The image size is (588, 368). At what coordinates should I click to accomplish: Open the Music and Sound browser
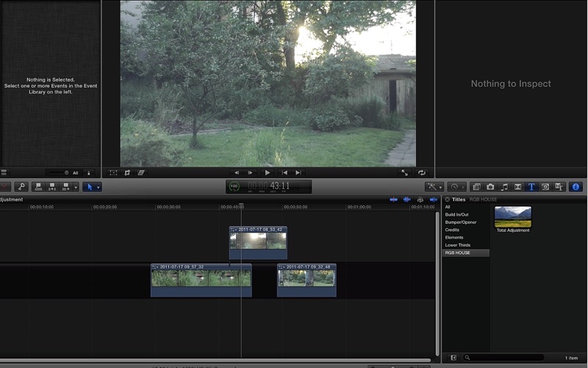coord(504,187)
